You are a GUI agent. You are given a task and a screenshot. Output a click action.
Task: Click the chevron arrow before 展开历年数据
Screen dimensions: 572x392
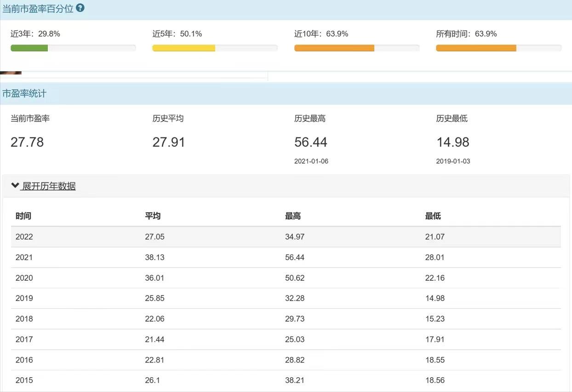pyautogui.click(x=15, y=186)
